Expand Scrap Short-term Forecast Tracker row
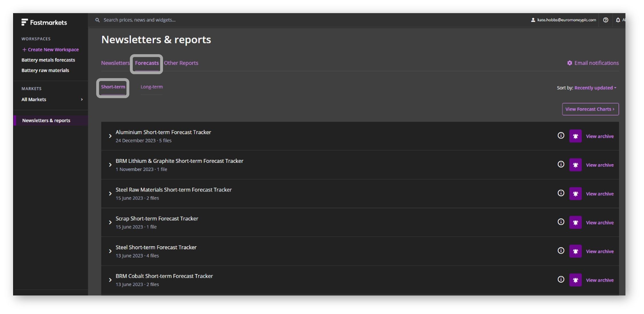 [x=110, y=222]
